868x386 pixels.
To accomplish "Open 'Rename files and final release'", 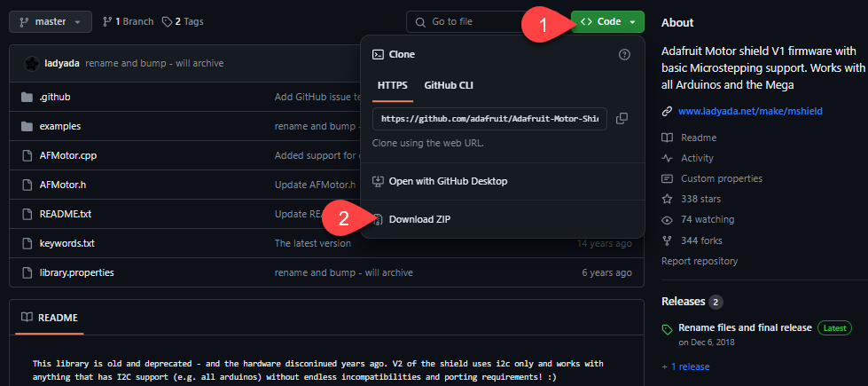I will [745, 327].
